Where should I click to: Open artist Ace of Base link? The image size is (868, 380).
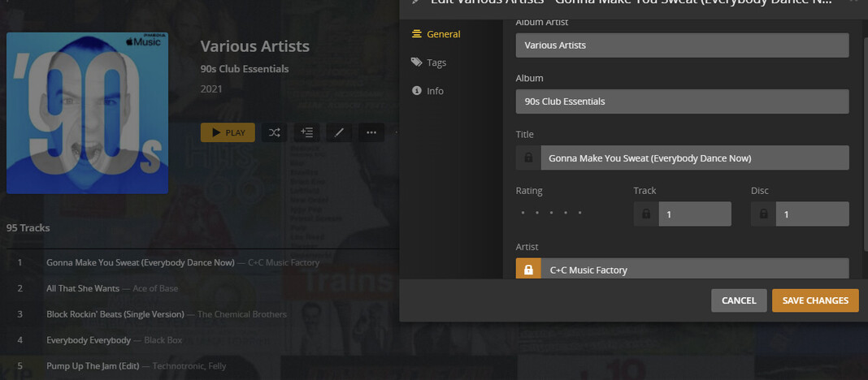click(x=155, y=288)
